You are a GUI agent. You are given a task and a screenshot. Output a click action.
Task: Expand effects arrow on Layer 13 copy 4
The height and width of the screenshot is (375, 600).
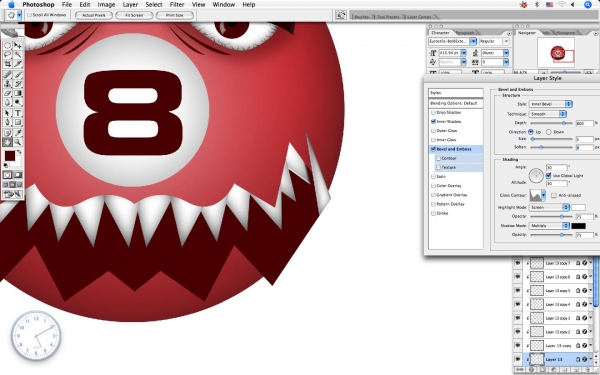tap(591, 304)
